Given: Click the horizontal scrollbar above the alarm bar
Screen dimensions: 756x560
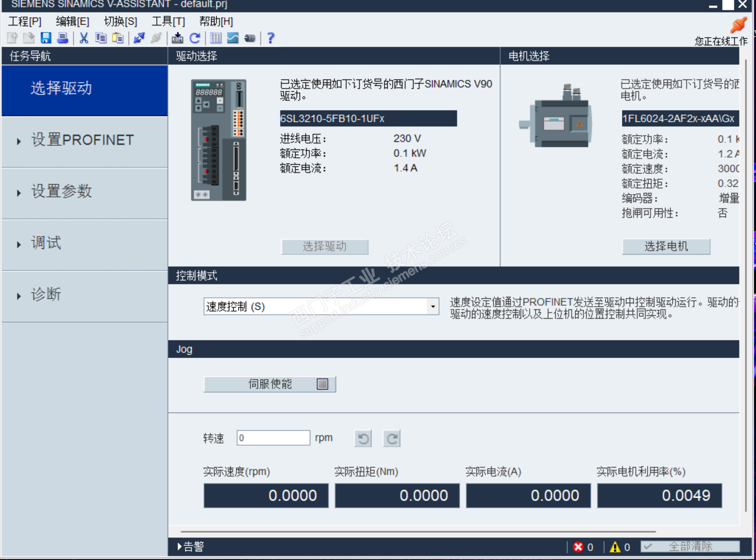Looking at the screenshot, I should [418, 532].
